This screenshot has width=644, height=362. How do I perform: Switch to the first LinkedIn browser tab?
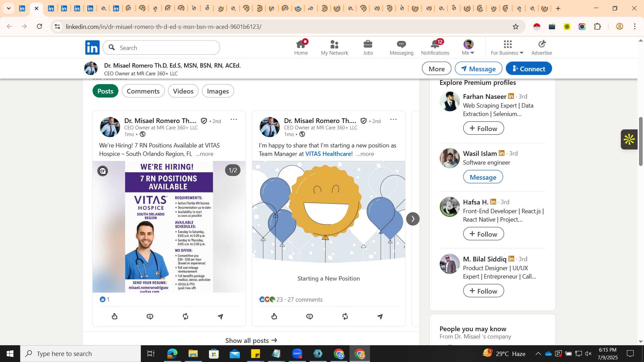[22, 8]
